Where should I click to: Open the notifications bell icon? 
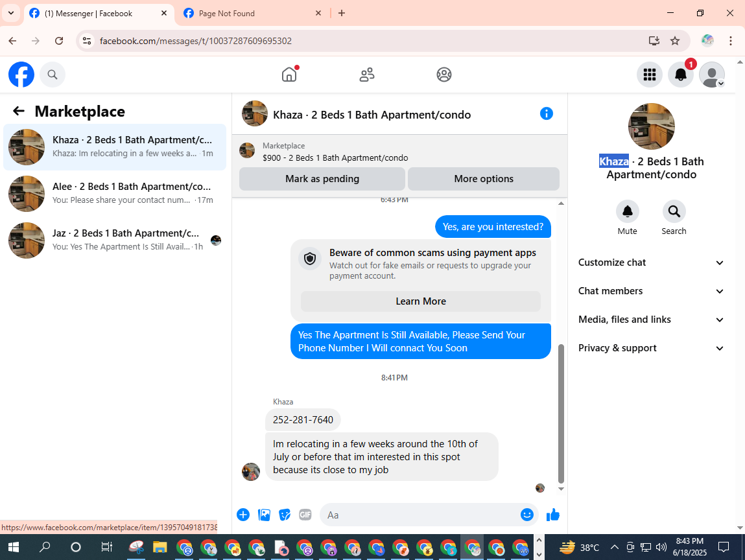pos(680,75)
